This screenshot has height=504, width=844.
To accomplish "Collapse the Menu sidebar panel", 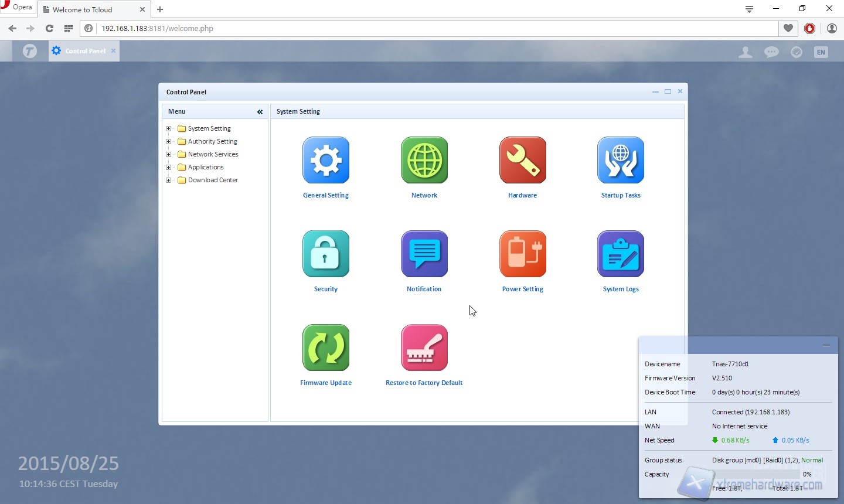I will pyautogui.click(x=260, y=111).
